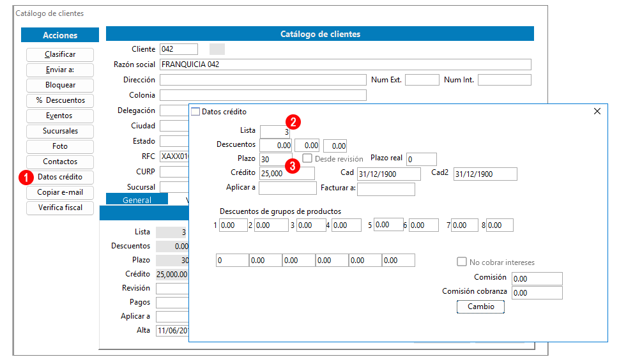
Task: Close the Datos crédito dialog
Action: tap(597, 111)
